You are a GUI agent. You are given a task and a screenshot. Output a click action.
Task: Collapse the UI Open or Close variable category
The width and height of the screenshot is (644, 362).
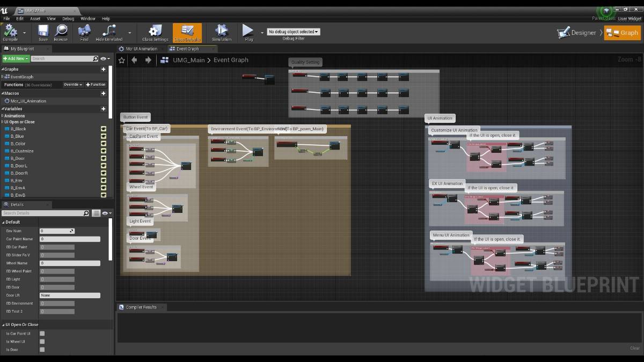[x=2, y=122]
